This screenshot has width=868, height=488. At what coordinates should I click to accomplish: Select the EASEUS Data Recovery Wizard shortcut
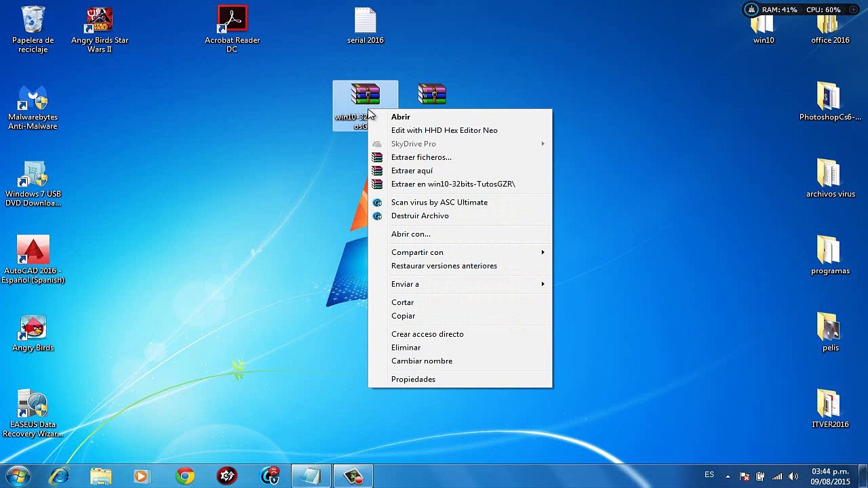pos(33,414)
